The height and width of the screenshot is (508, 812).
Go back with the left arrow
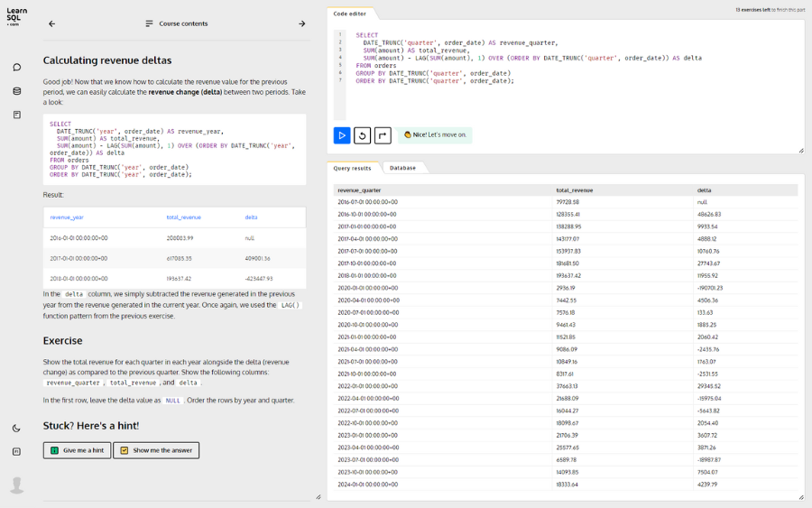coord(51,23)
